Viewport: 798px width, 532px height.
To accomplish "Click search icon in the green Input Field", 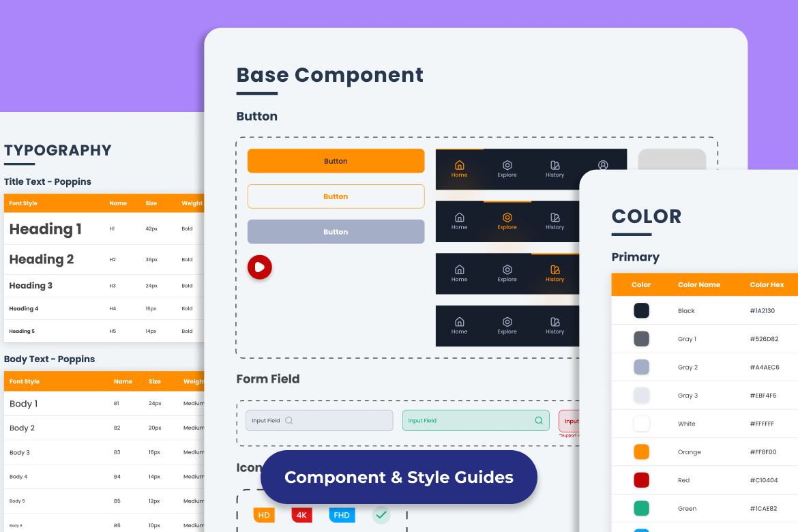I will tap(539, 421).
